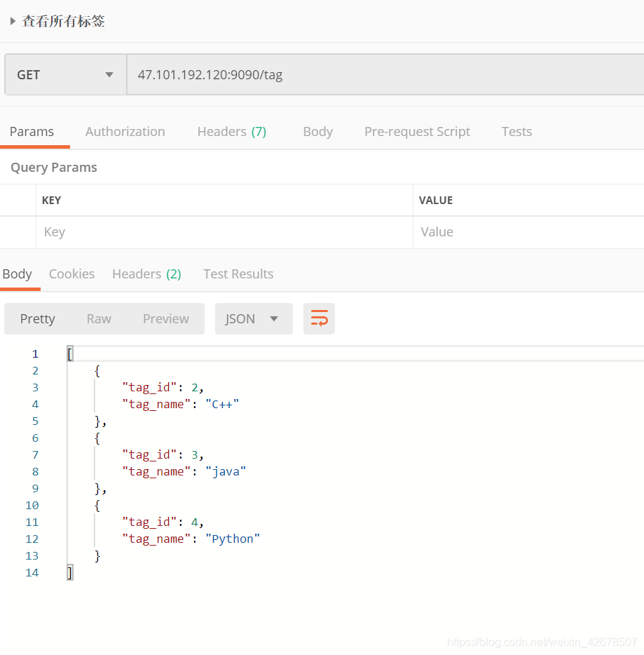The image size is (644, 655).
Task: Open the JSON format dropdown
Action: coord(254,318)
